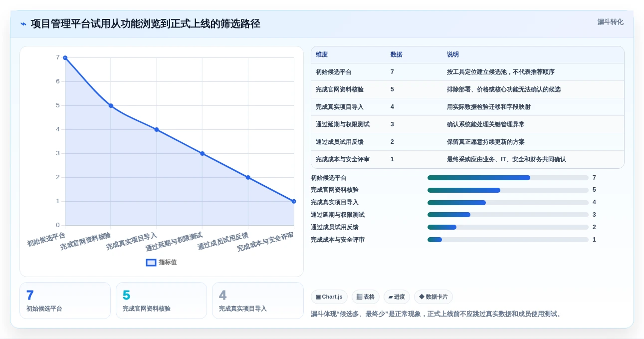The width and height of the screenshot is (644, 339).
Task: Select the 数据卡片 tag chip
Action: 433,297
